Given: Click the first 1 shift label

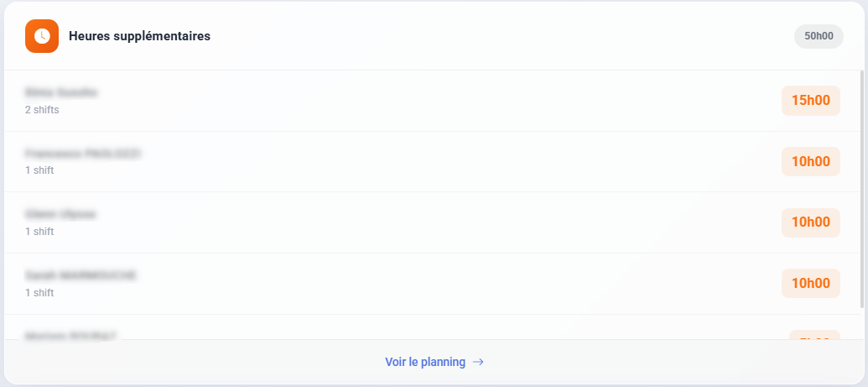Looking at the screenshot, I should click(x=39, y=170).
